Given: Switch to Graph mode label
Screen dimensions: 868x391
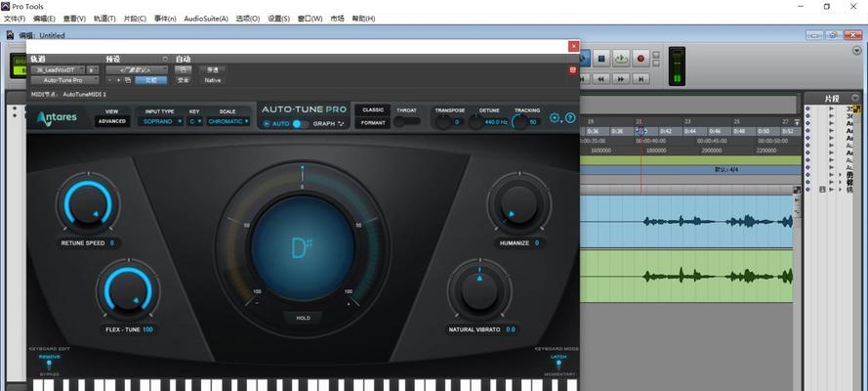Looking at the screenshot, I should 324,123.
